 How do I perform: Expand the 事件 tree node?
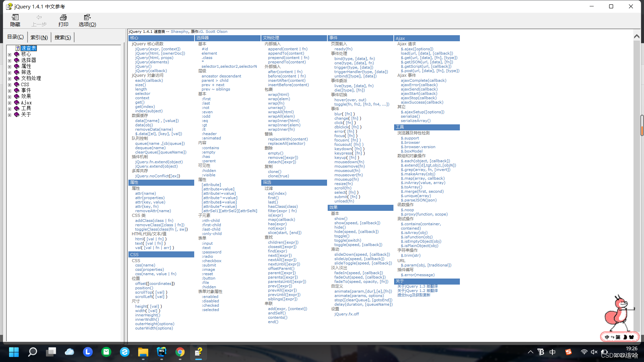pos(9,91)
